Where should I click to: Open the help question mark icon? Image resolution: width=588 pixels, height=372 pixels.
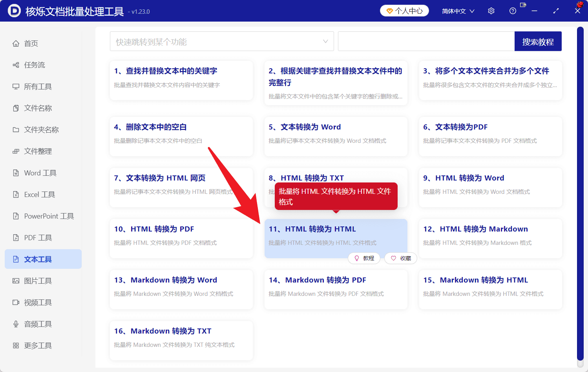click(x=513, y=11)
